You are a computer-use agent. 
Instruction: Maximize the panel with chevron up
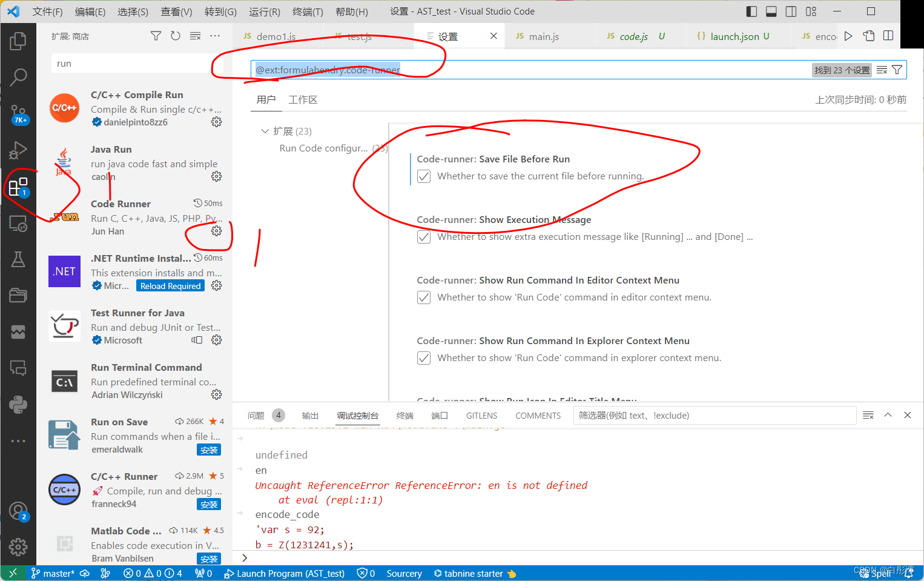click(888, 415)
